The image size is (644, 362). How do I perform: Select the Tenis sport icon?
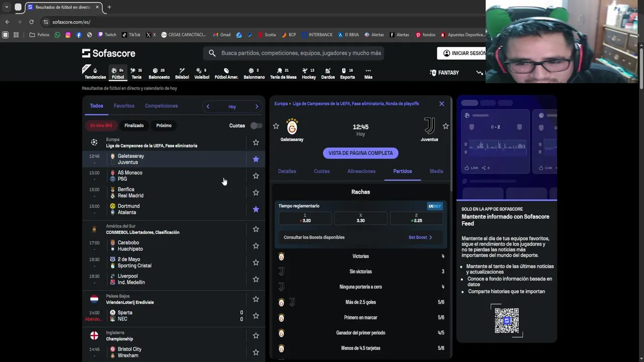pyautogui.click(x=136, y=73)
